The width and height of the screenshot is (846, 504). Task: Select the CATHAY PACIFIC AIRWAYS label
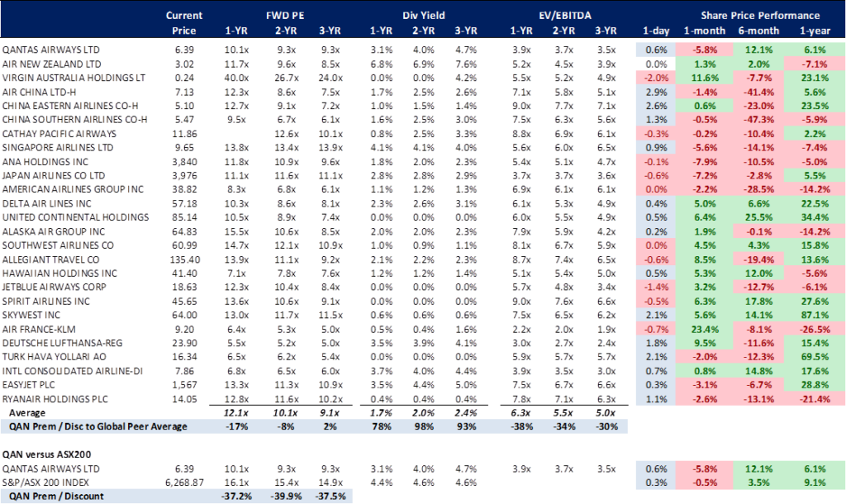pos(59,134)
